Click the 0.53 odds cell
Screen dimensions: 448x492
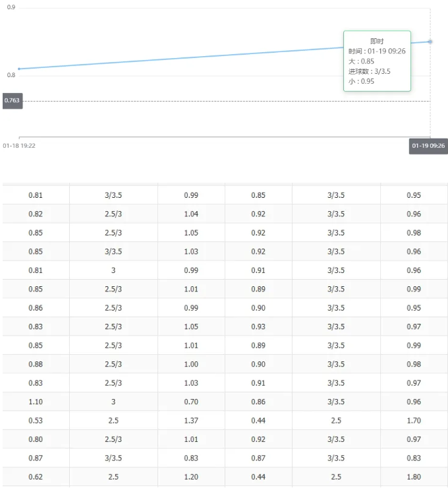point(36,420)
